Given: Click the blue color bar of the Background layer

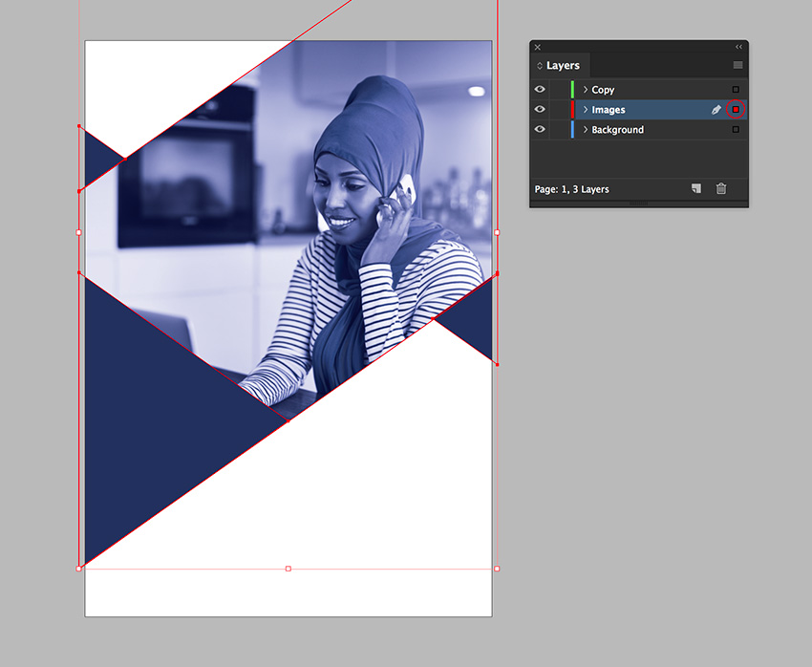Looking at the screenshot, I should pos(572,129).
